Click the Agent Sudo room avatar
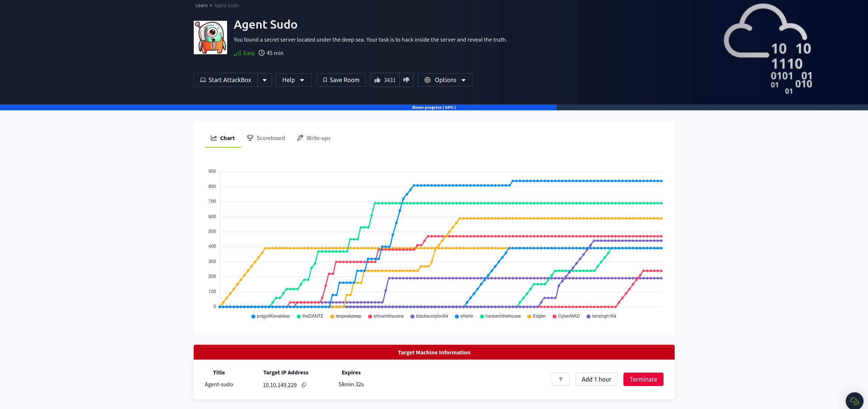 point(210,38)
